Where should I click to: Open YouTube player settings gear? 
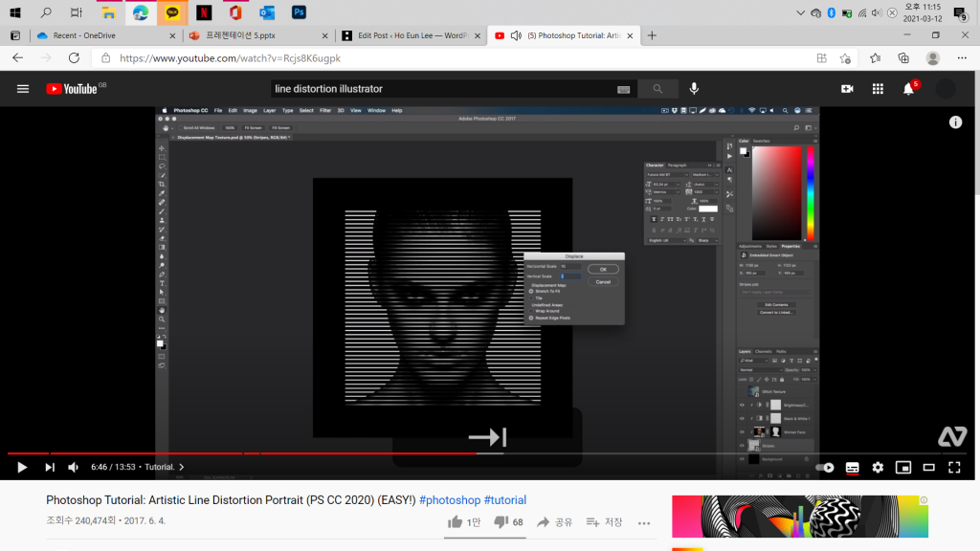pos(879,467)
